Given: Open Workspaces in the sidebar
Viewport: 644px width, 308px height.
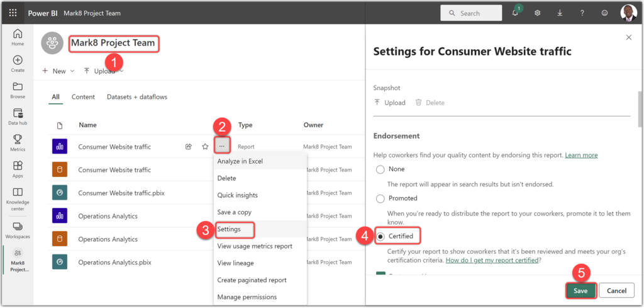Looking at the screenshot, I should [18, 231].
